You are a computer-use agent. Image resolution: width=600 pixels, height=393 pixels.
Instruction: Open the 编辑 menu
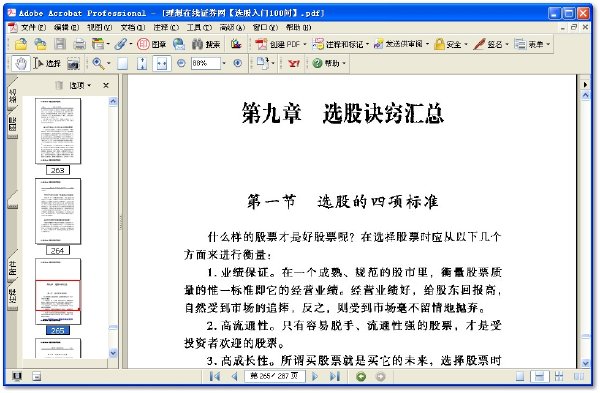pyautogui.click(x=67, y=28)
